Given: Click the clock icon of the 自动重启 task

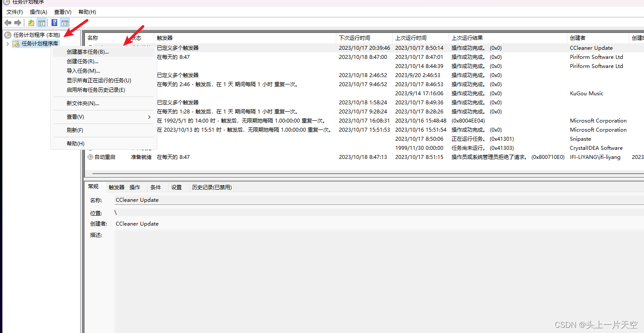Looking at the screenshot, I should (x=90, y=157).
